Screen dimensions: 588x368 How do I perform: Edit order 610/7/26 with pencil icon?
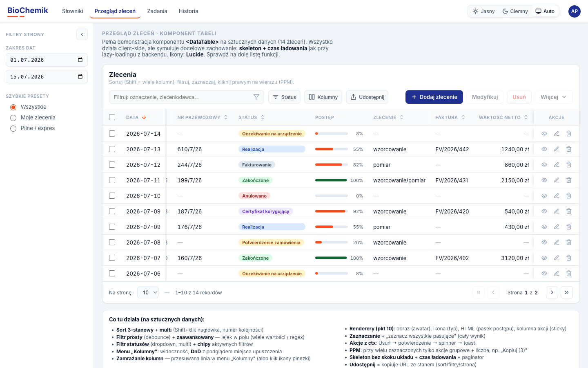[557, 149]
